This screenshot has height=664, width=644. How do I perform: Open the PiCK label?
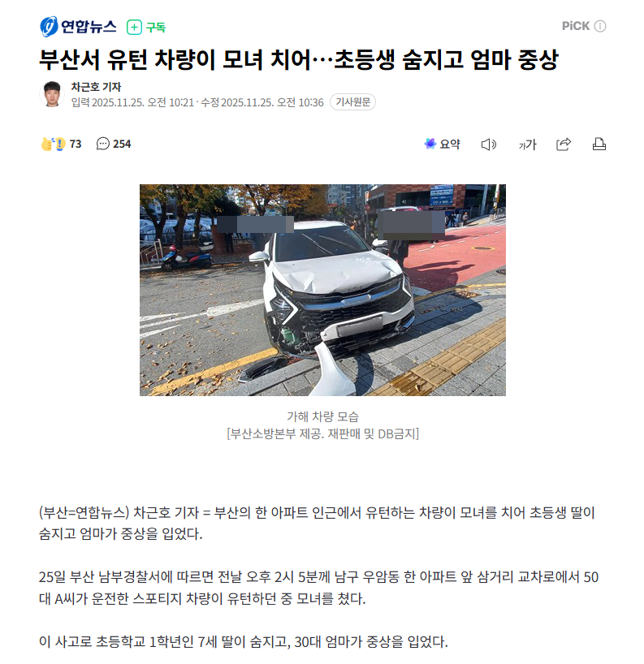(575, 26)
